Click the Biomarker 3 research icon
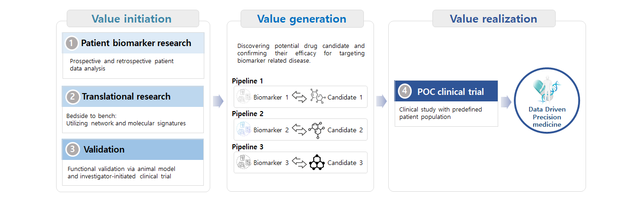The width and height of the screenshot is (644, 200). point(243,163)
